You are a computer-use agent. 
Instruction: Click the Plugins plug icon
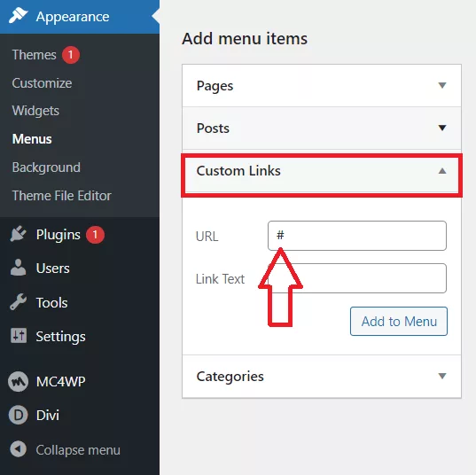(19, 234)
